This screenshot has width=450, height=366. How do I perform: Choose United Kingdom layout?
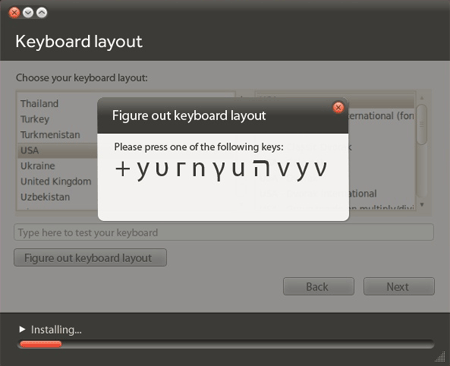[57, 181]
